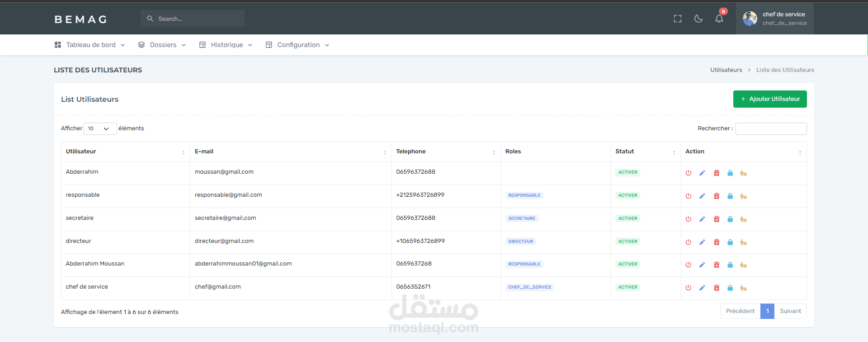This screenshot has height=342, width=868.
Task: Edit chef@gmail.com user with pencil icon
Action: click(702, 288)
